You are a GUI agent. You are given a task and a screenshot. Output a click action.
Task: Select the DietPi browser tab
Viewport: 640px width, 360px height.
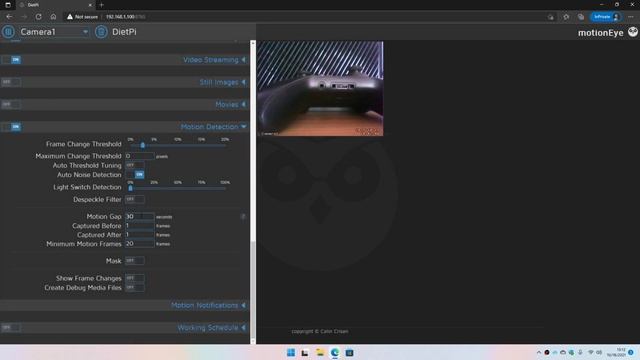(55, 5)
